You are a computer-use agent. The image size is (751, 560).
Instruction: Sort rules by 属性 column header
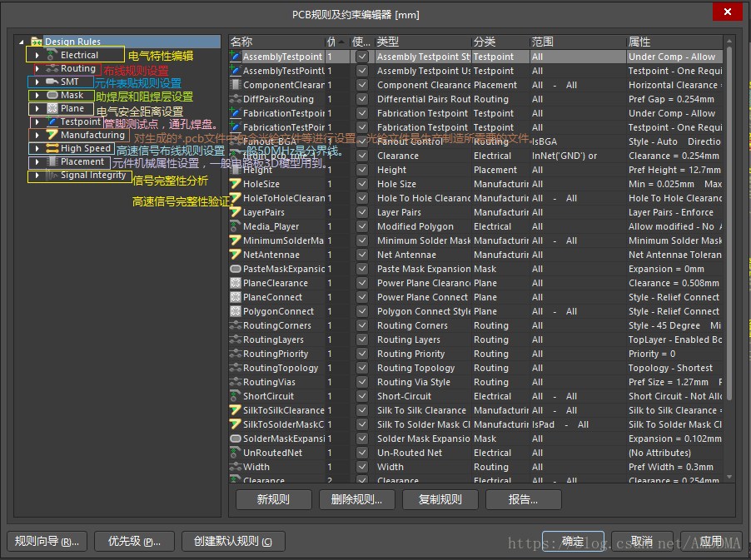click(x=675, y=42)
